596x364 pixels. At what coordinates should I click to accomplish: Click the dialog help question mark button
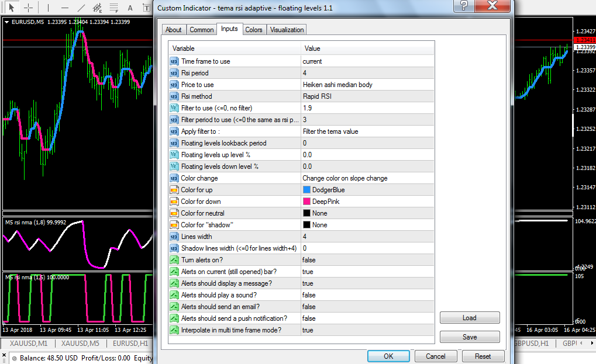click(464, 6)
